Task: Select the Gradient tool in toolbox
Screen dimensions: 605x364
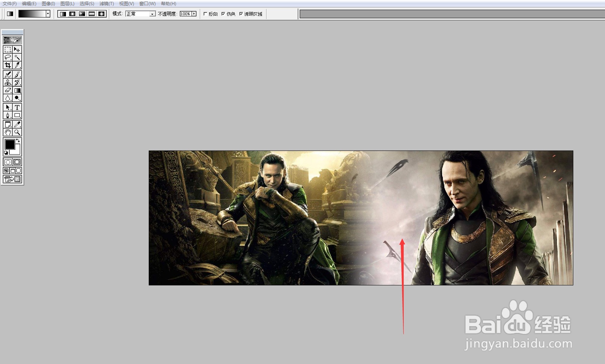Action: (17, 90)
